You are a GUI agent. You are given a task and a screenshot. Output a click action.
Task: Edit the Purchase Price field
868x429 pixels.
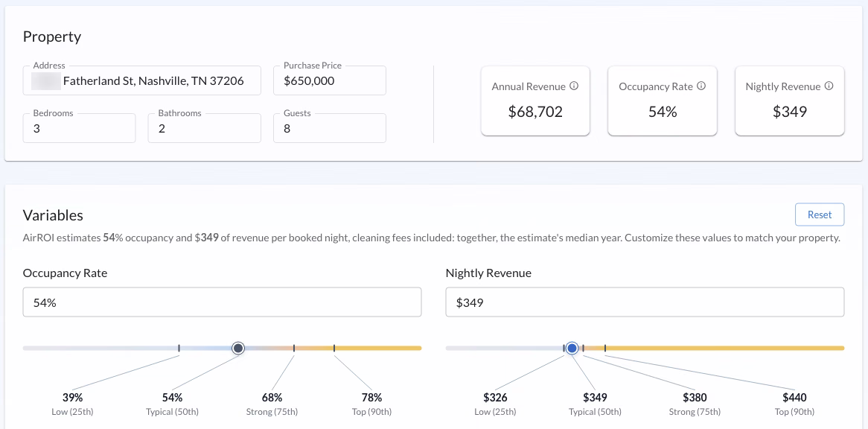point(329,81)
